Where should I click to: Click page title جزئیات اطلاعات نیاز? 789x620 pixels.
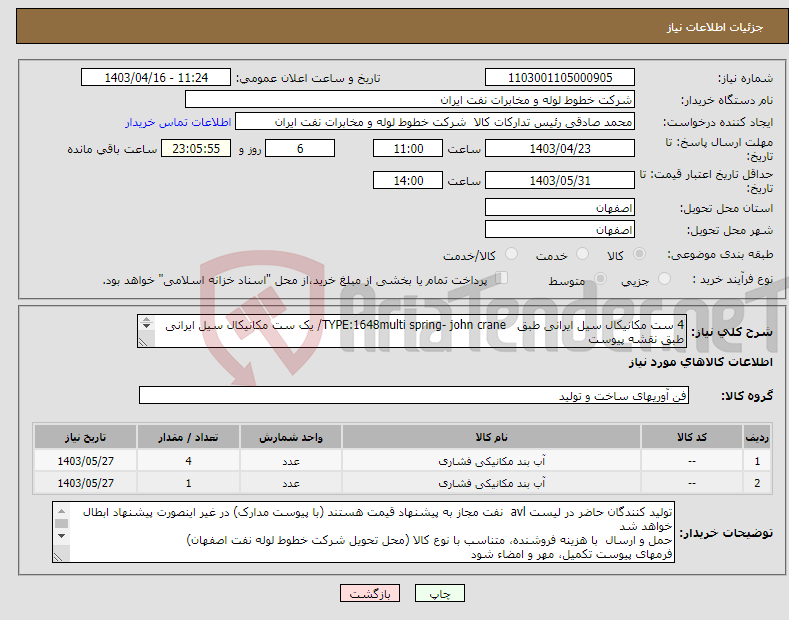pos(715,27)
